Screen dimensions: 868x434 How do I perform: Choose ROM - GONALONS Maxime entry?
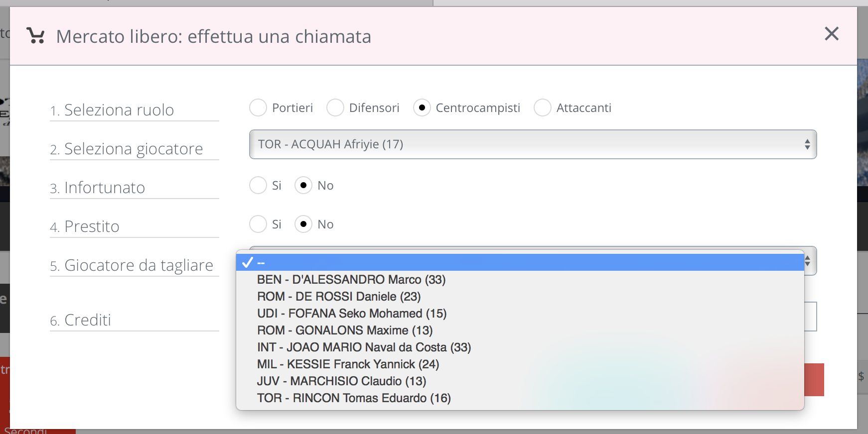pos(345,330)
